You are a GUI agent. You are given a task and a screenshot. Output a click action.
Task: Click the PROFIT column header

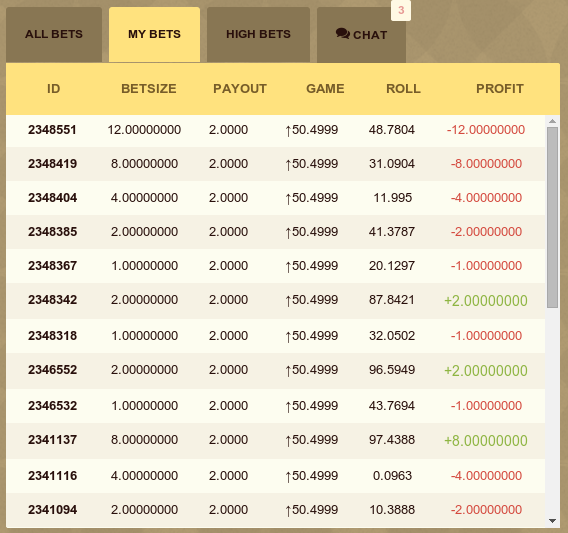pyautogui.click(x=500, y=89)
